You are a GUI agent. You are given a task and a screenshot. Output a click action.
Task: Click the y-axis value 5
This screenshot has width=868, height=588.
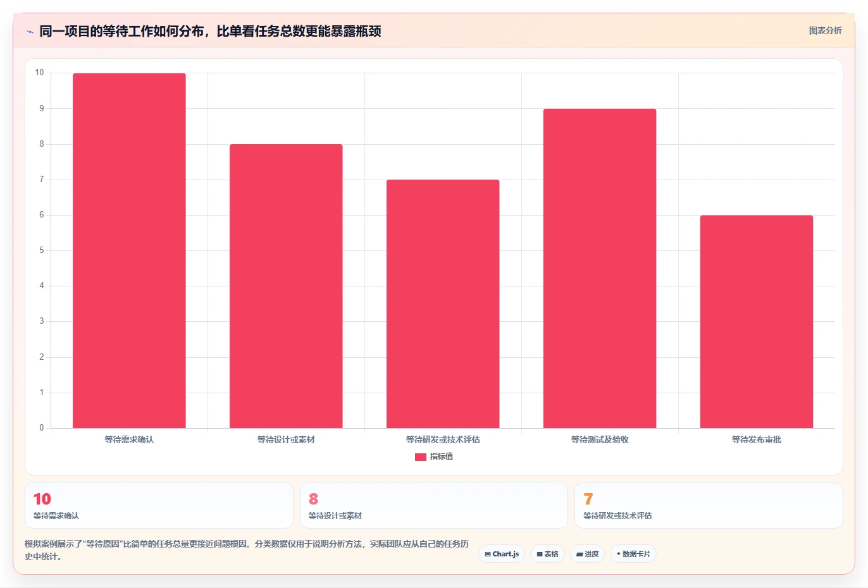(42, 250)
